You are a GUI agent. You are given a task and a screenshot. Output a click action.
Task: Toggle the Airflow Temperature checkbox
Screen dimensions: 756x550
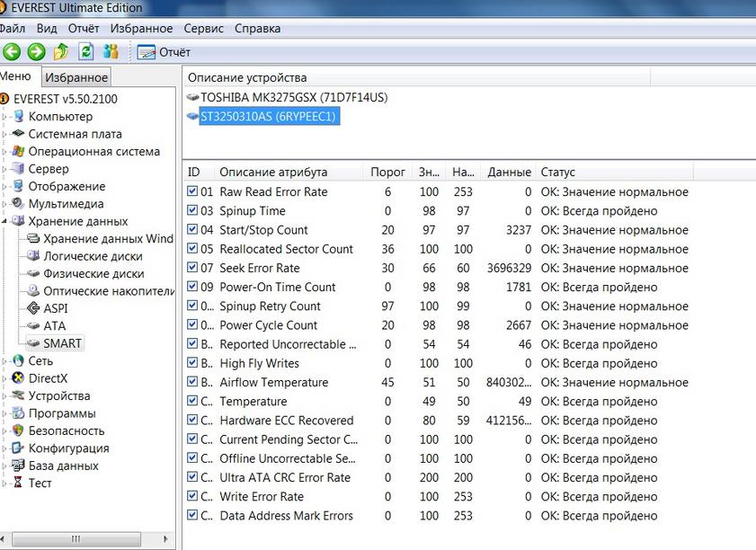(192, 382)
